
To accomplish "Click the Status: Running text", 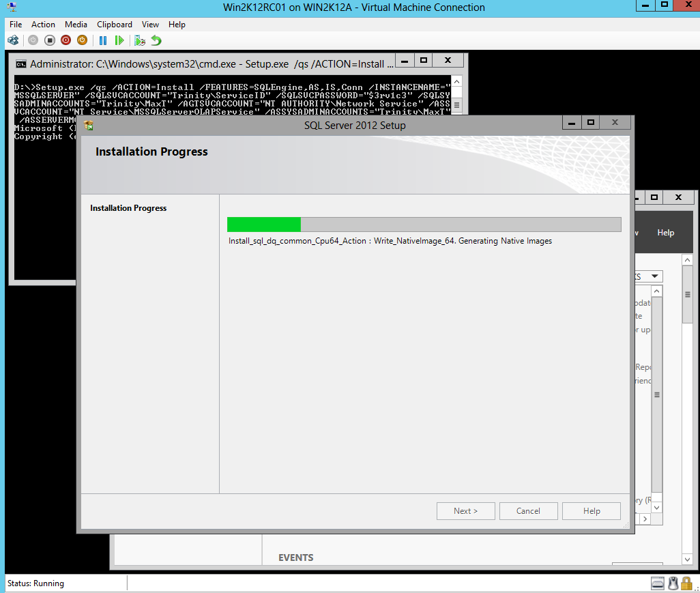I will 35,583.
